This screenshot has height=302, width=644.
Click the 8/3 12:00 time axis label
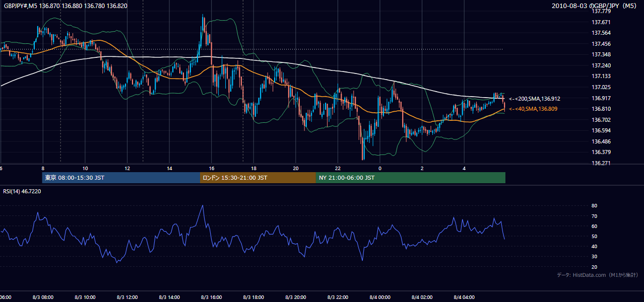[127, 297]
